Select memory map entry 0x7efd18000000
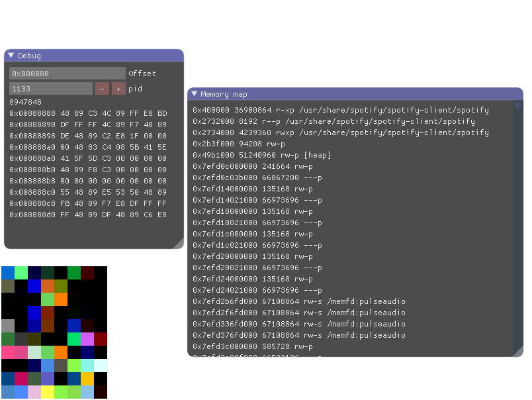 pos(252,211)
